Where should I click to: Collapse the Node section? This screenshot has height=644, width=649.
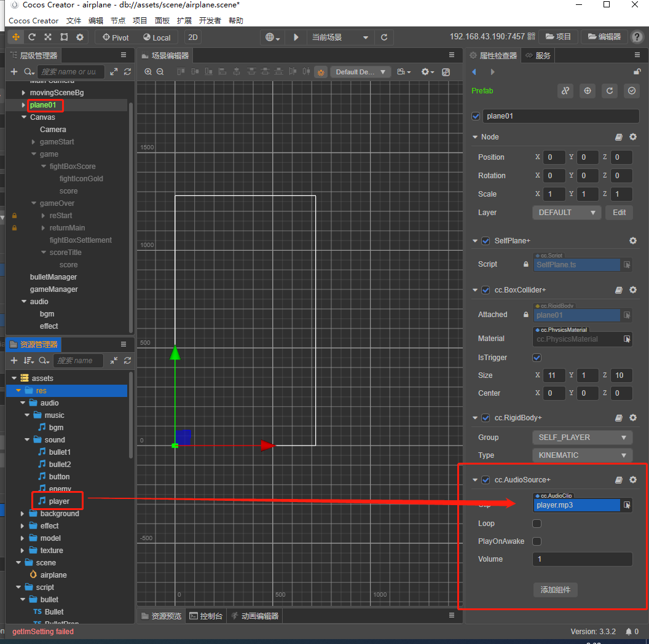475,137
